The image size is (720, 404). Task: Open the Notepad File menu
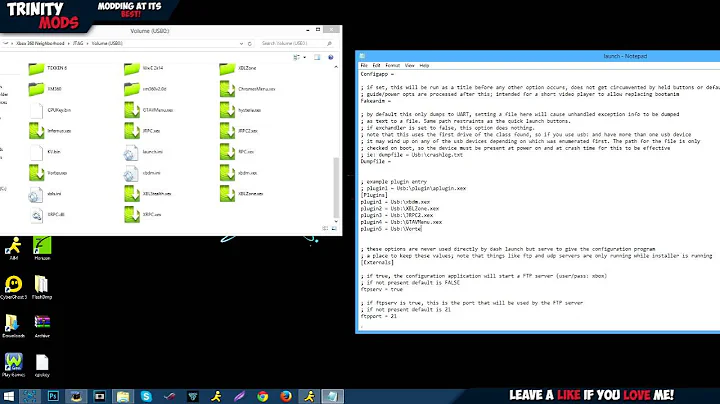point(364,66)
